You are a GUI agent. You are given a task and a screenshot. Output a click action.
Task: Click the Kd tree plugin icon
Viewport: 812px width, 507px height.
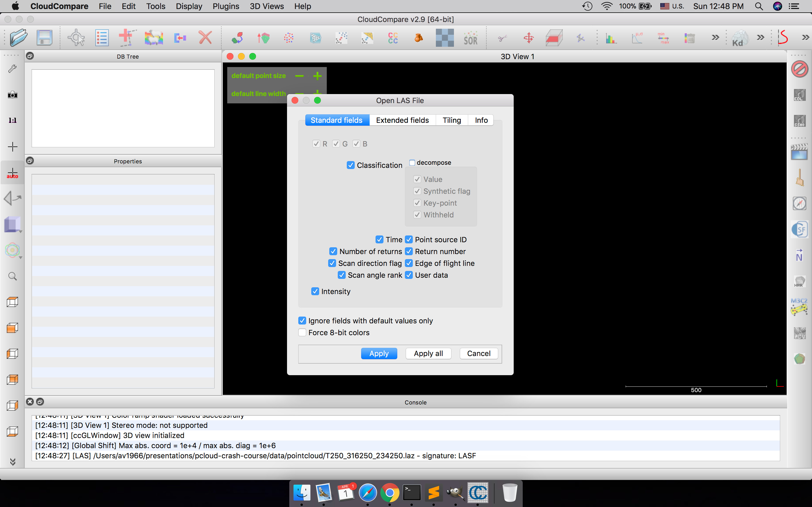coord(740,38)
